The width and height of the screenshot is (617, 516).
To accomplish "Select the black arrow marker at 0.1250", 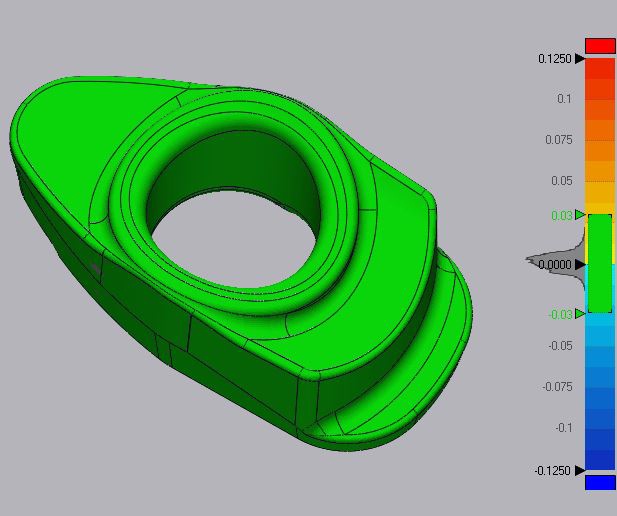I will click(580, 59).
